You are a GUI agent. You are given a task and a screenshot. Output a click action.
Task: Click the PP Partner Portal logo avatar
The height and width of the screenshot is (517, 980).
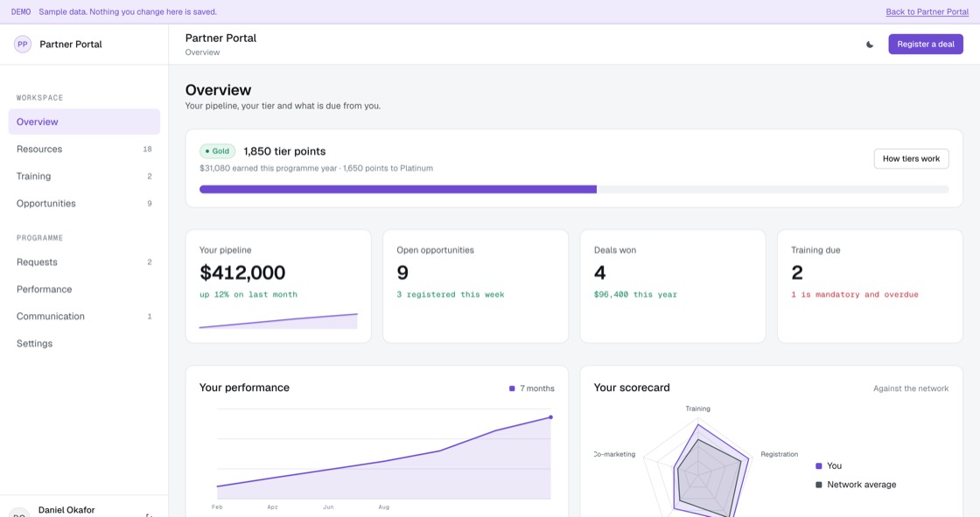pyautogui.click(x=23, y=45)
